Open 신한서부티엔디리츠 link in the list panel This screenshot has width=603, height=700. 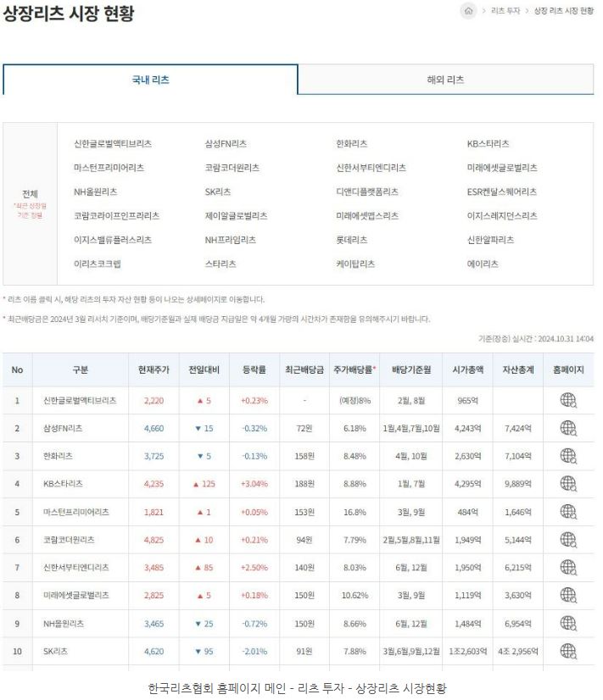pyautogui.click(x=371, y=168)
